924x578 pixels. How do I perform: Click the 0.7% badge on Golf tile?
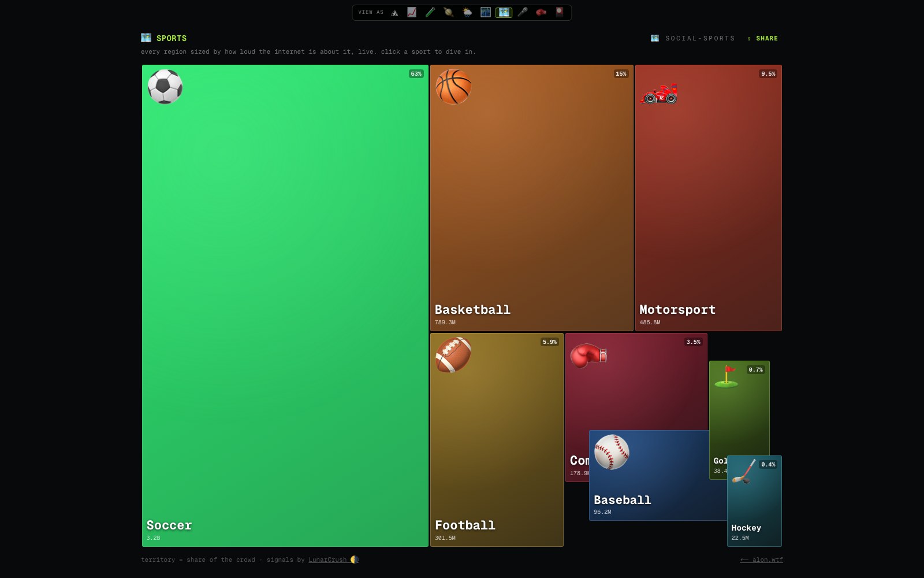(756, 370)
